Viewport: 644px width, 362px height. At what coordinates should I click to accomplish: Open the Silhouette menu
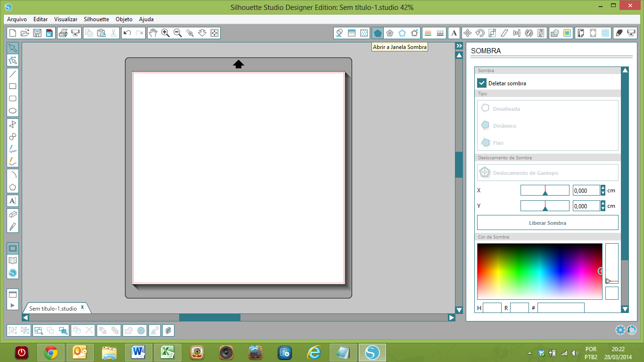tap(96, 19)
